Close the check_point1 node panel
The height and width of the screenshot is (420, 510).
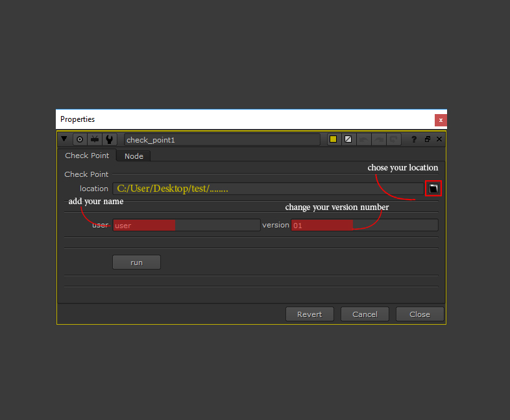tap(439, 139)
